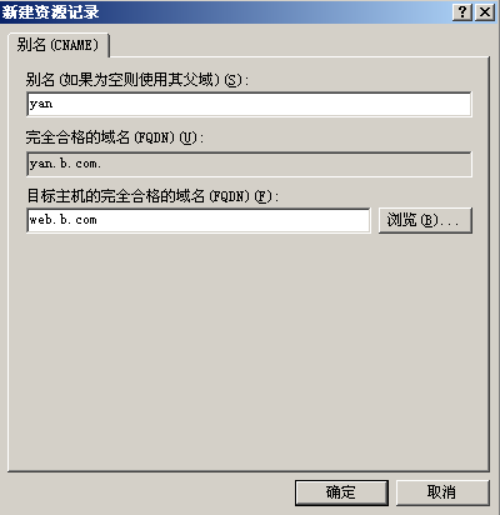Click the question mark help button
This screenshot has height=516, width=501.
tap(462, 12)
